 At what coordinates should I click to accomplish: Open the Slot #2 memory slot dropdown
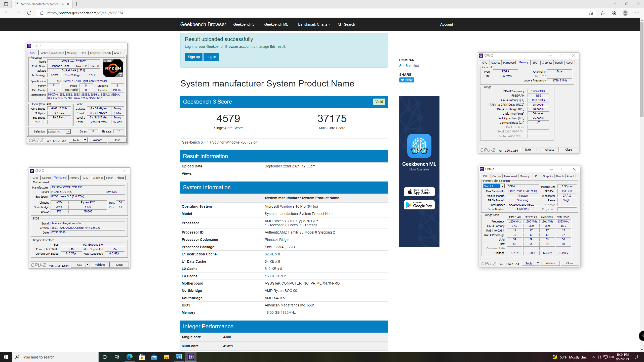[x=494, y=186]
